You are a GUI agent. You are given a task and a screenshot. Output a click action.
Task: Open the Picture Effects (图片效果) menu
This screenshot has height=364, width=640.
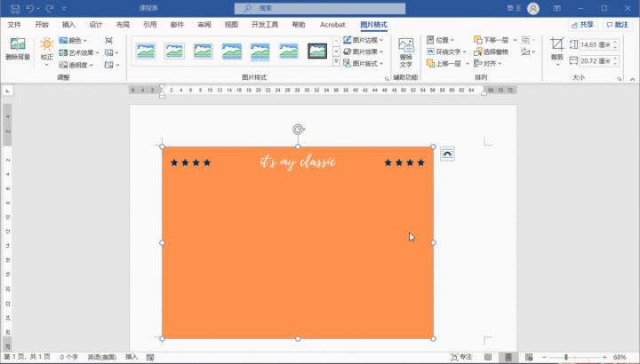point(364,51)
